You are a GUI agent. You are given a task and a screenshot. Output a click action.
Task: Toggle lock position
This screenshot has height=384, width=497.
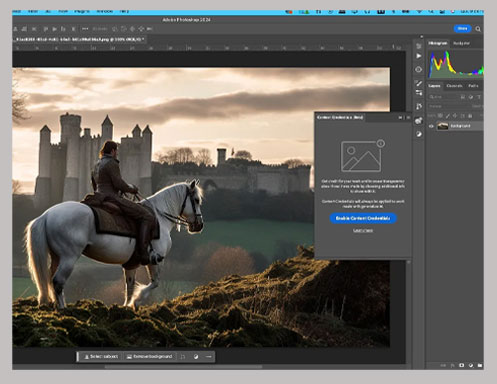click(x=455, y=116)
